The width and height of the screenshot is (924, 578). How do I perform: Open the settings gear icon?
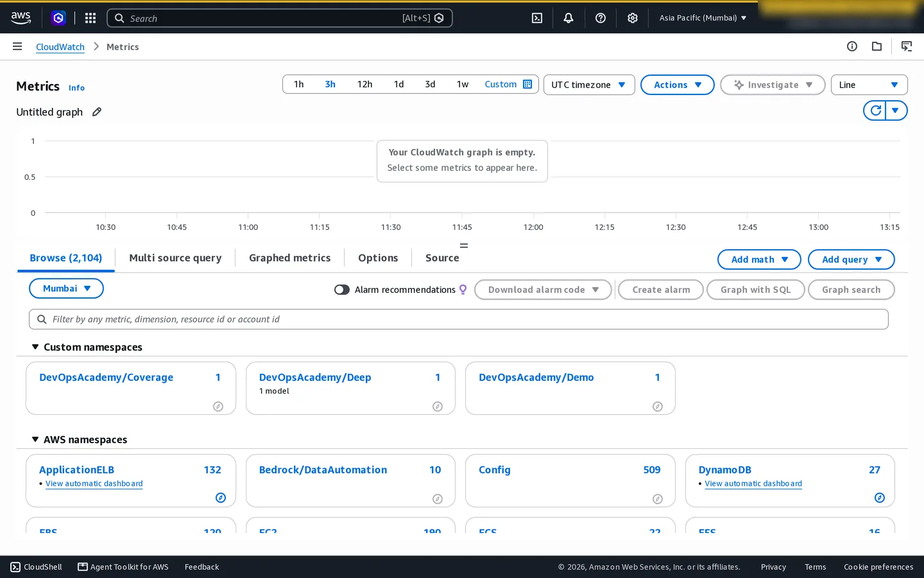point(633,18)
